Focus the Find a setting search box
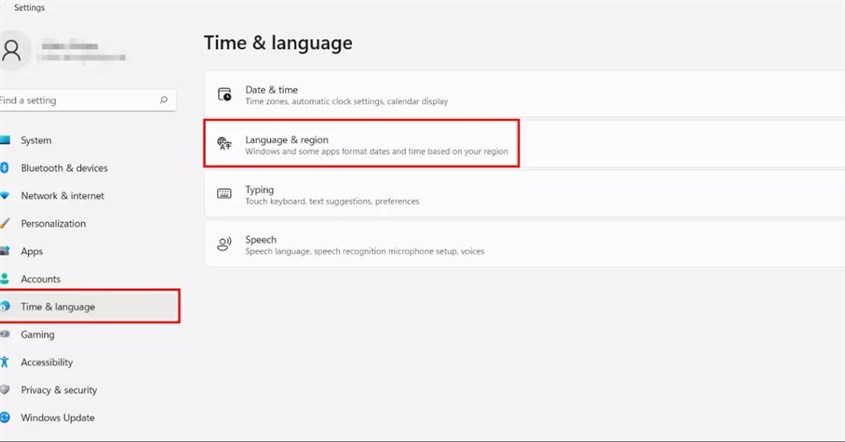 (x=88, y=100)
